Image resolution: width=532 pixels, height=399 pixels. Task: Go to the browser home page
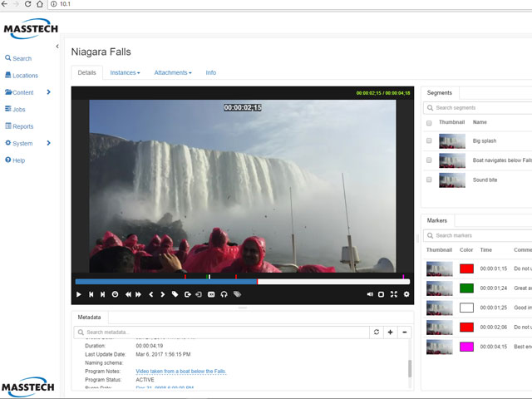click(40, 4)
